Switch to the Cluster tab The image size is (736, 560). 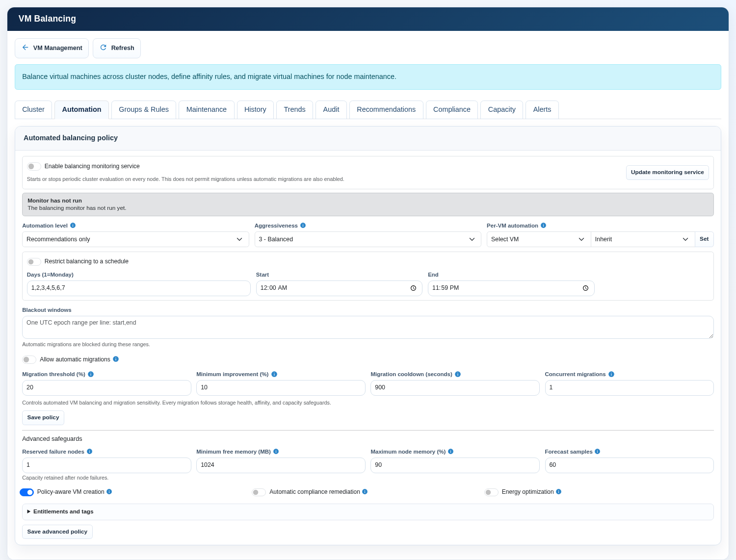(33, 109)
